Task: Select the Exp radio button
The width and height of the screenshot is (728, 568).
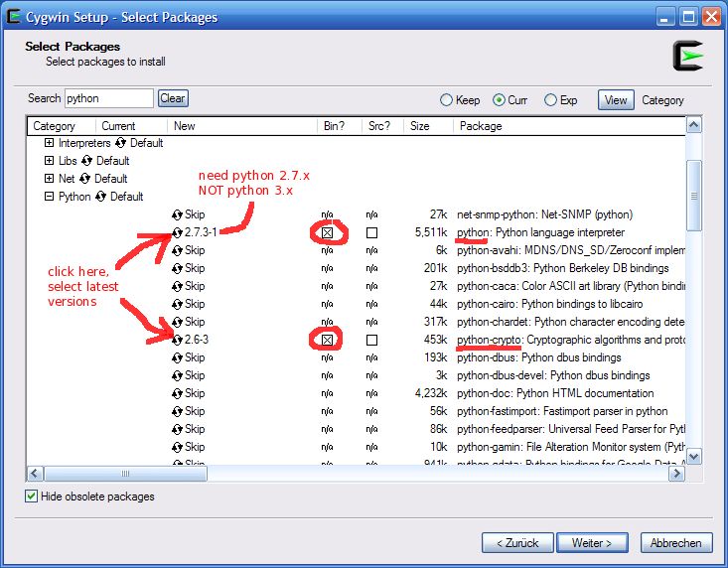Action: (x=550, y=100)
